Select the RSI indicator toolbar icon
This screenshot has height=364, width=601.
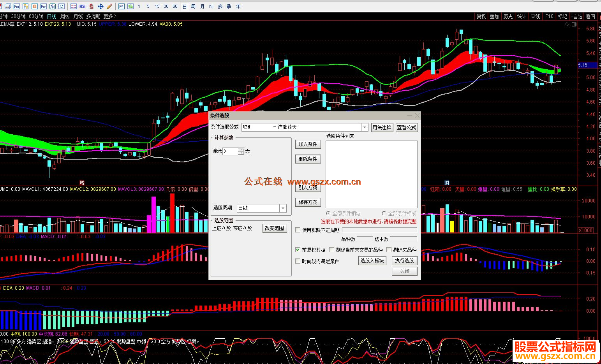82,6
